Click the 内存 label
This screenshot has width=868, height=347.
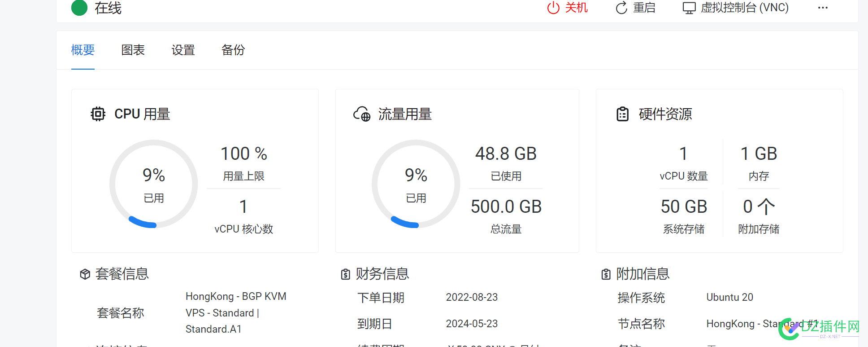click(x=759, y=176)
